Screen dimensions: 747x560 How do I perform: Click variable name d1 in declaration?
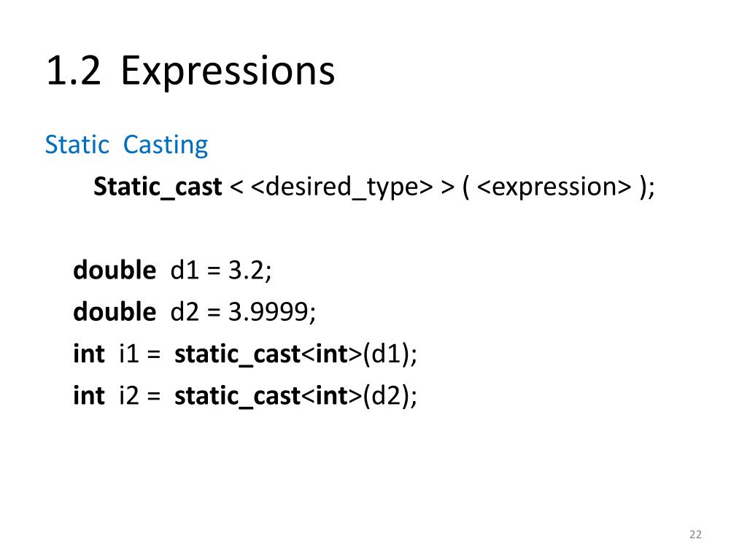(185, 270)
